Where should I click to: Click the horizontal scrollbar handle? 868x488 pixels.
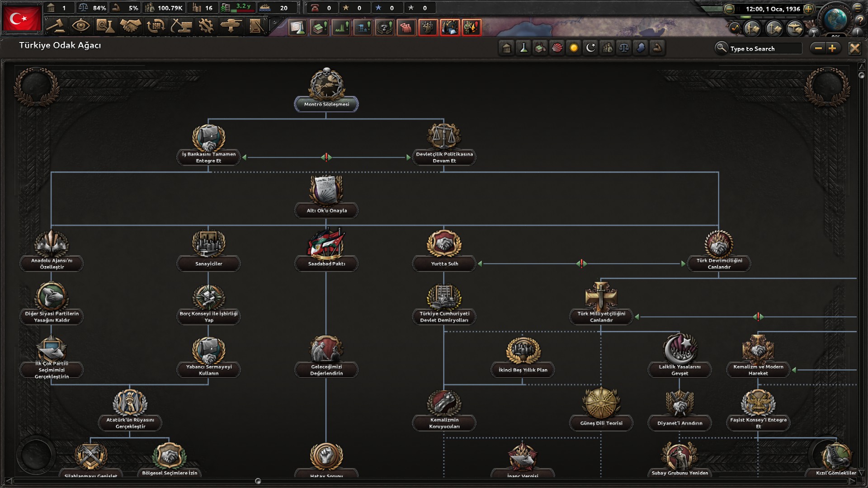[258, 481]
